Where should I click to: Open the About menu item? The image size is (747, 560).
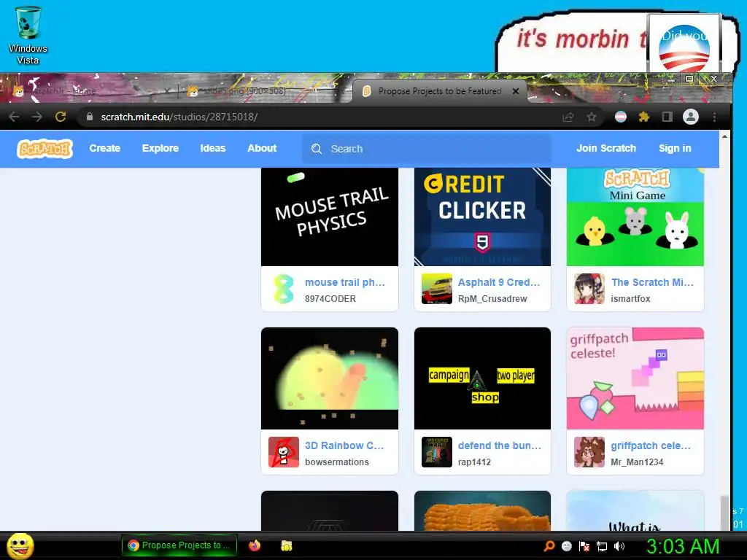pos(262,148)
